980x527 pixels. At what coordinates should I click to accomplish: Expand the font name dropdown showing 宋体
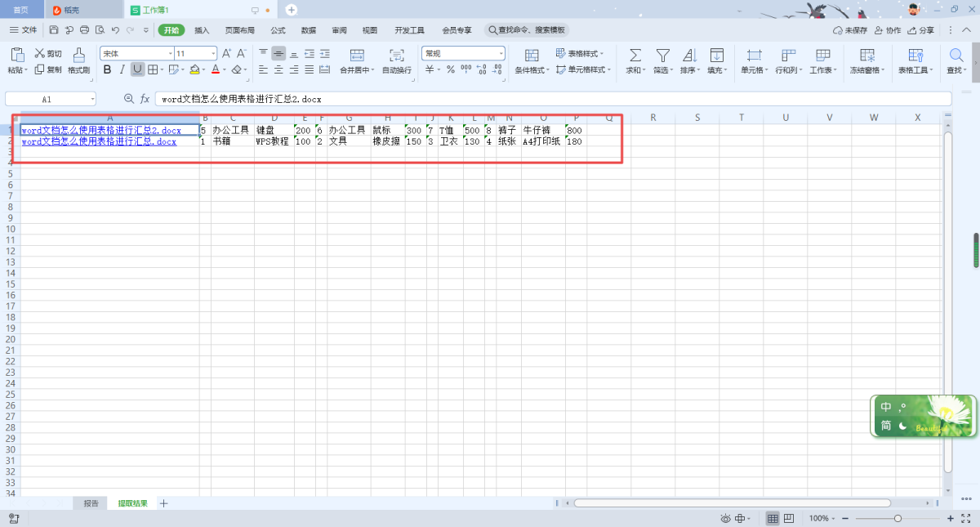[x=170, y=53]
